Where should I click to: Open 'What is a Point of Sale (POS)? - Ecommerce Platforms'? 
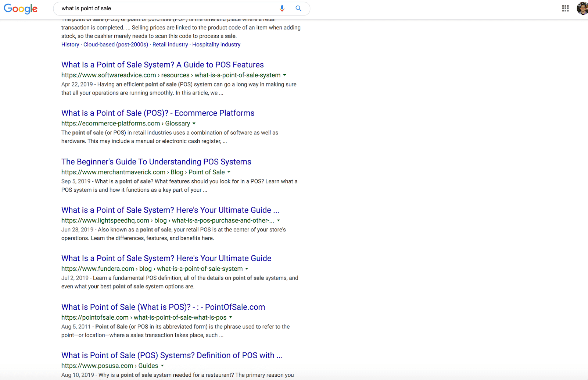click(x=158, y=113)
